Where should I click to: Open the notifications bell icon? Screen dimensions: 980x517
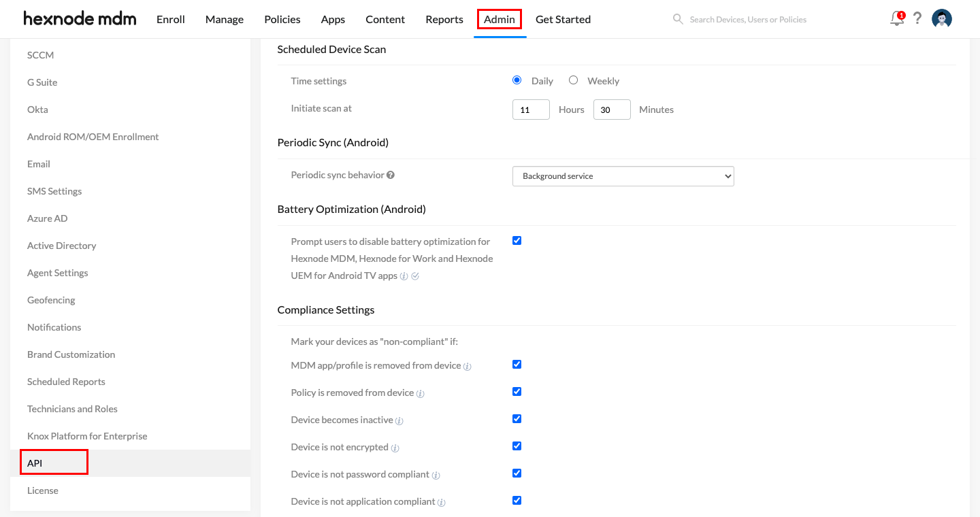897,19
